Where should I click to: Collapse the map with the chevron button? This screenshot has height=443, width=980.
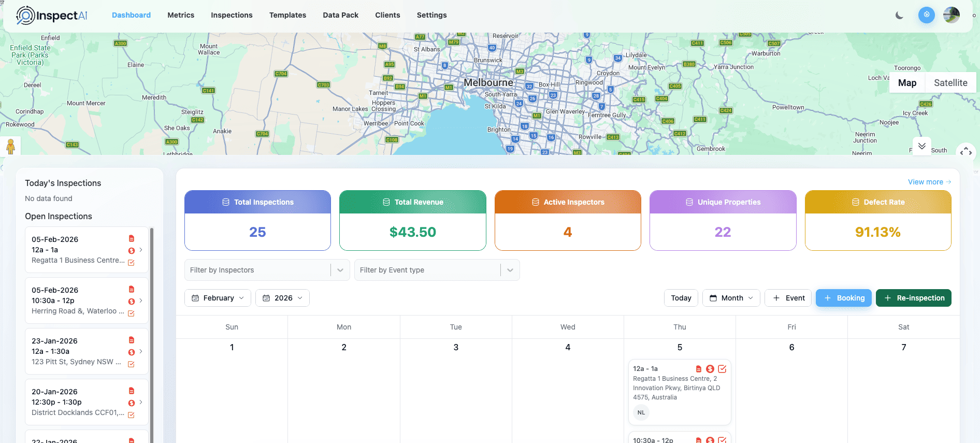(x=922, y=146)
